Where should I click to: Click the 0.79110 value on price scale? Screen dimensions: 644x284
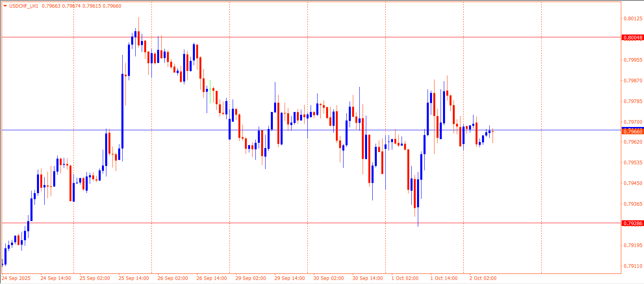click(633, 266)
